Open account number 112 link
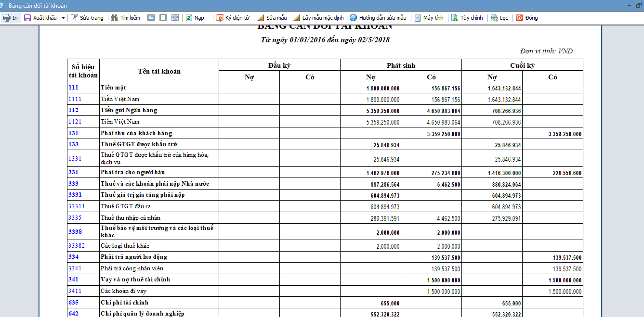 coord(73,110)
